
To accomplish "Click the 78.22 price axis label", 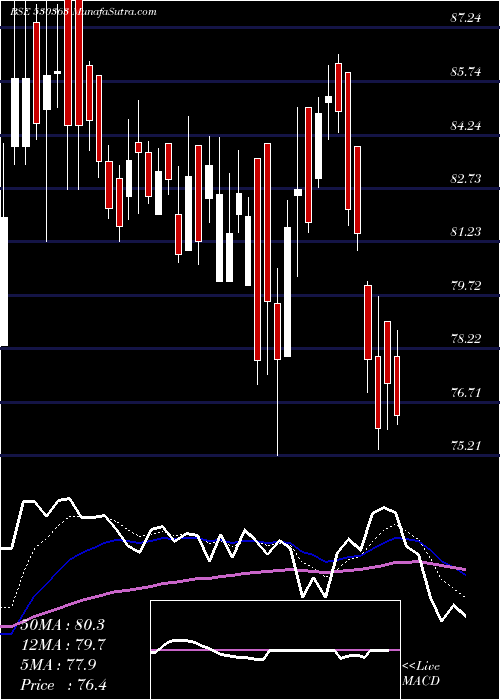I will coord(467,339).
